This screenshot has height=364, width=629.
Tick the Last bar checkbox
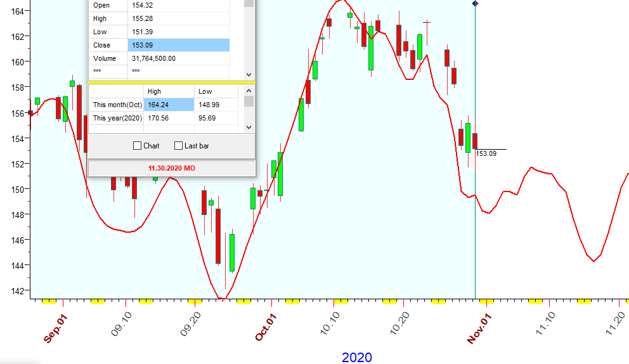pos(178,146)
